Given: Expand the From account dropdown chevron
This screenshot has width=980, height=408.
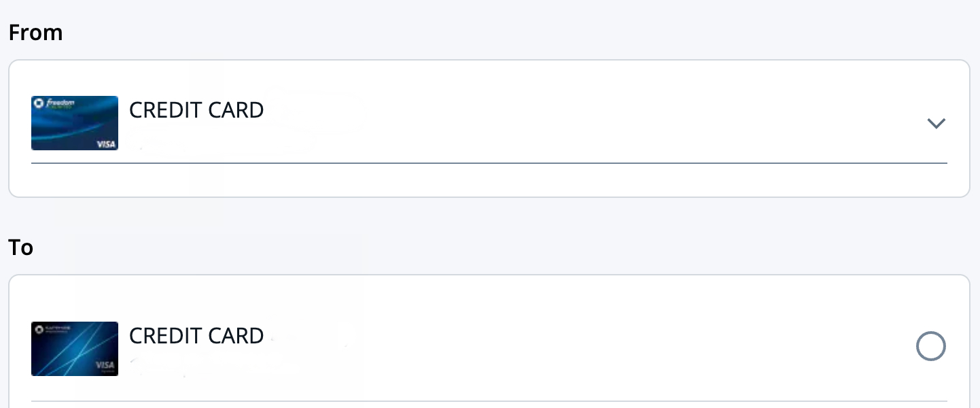Looking at the screenshot, I should click(x=937, y=124).
